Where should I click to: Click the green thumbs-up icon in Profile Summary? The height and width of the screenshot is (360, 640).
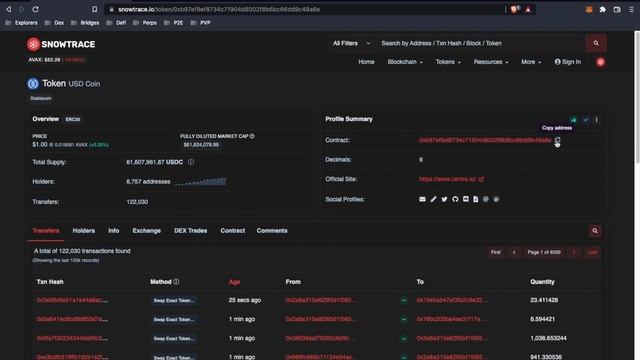[574, 120]
